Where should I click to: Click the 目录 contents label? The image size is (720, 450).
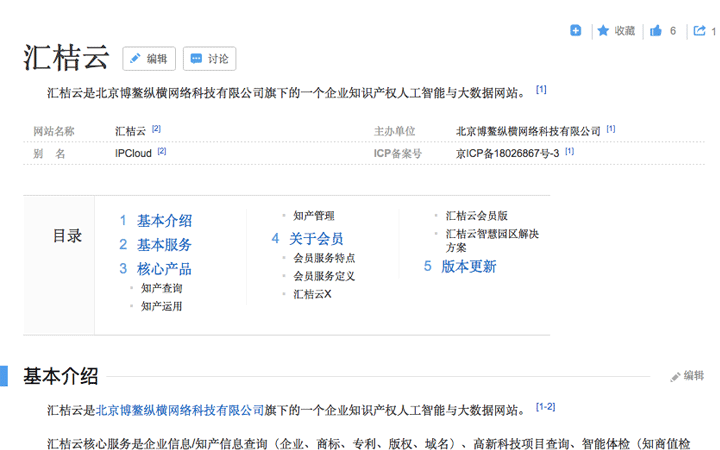67,236
